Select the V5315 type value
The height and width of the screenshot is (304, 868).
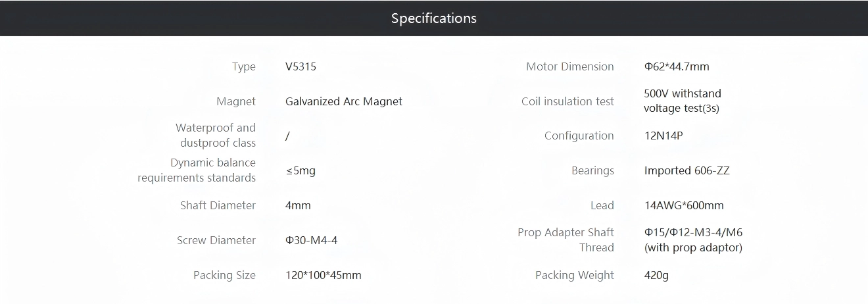pyautogui.click(x=301, y=66)
